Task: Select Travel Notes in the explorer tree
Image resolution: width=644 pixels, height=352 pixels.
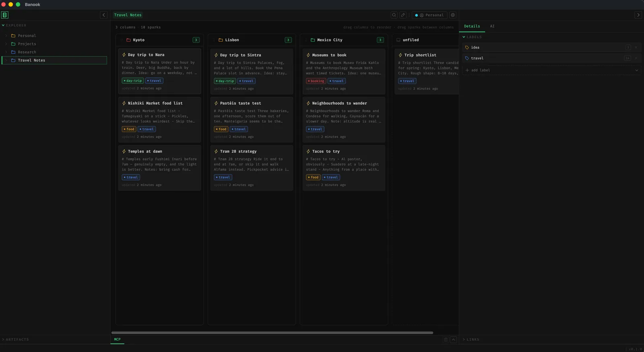Action: point(55,60)
